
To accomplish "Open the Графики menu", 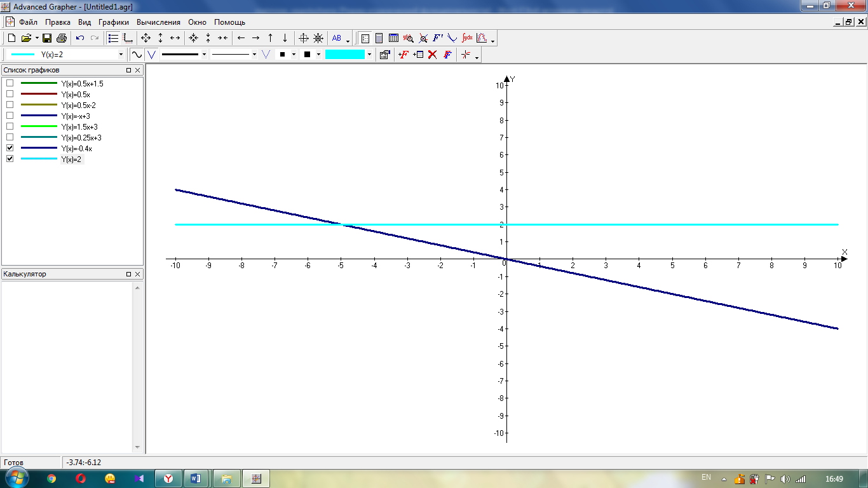I will coord(114,22).
